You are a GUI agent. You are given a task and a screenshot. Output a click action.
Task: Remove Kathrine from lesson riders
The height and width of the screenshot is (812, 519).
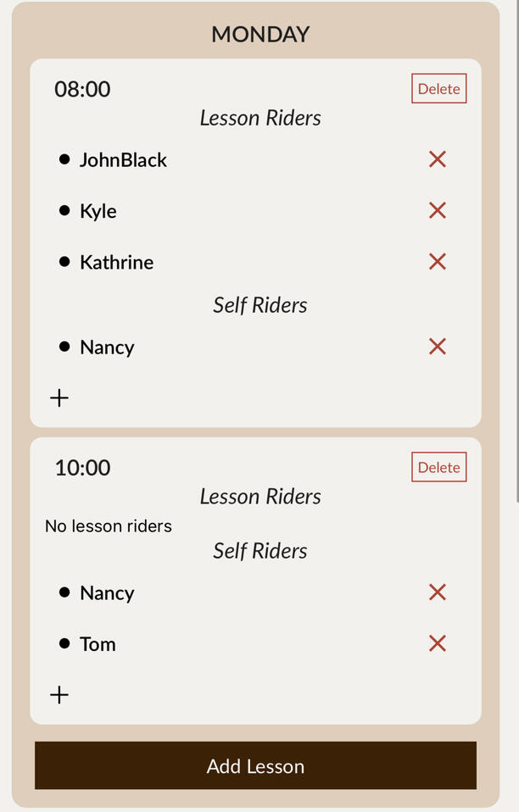[437, 262]
